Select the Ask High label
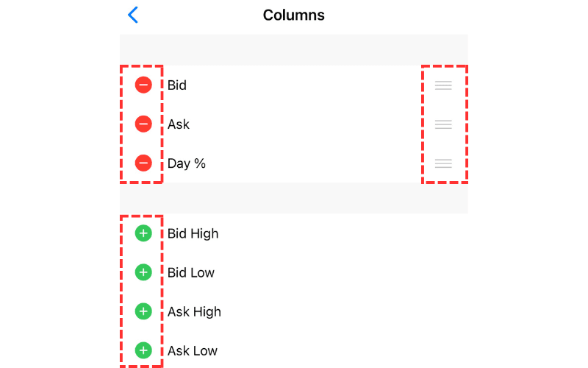 coord(194,312)
